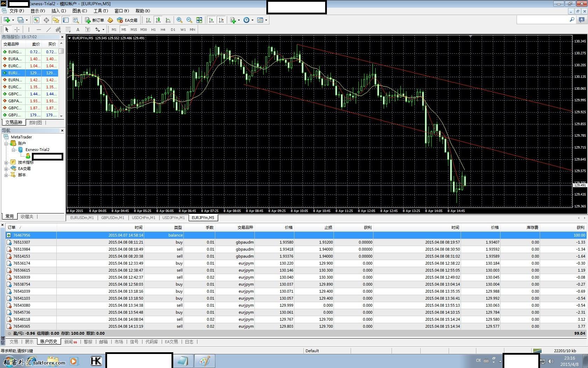The image size is (588, 368).
Task: Switch timeframe to M1
Action: (x=114, y=29)
